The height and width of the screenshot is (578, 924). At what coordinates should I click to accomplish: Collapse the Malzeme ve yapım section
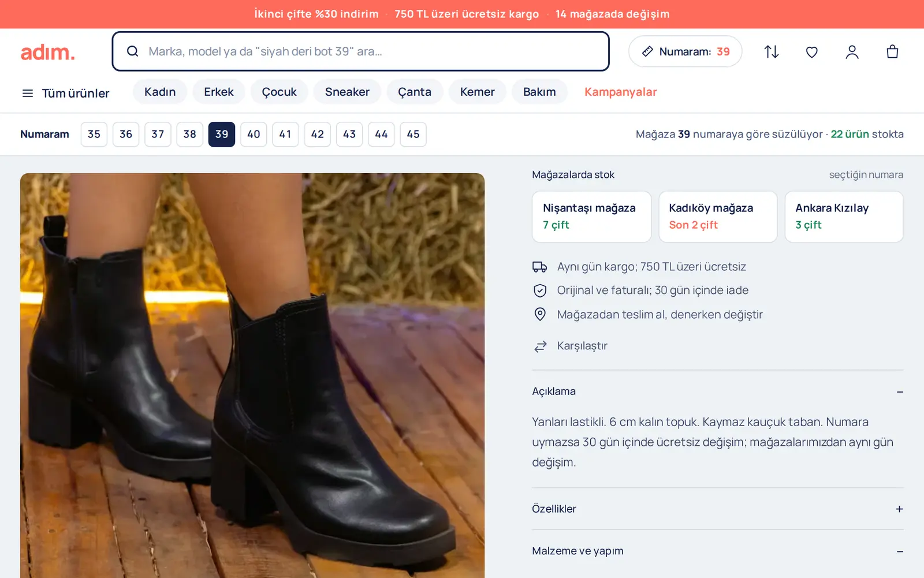coord(717,551)
